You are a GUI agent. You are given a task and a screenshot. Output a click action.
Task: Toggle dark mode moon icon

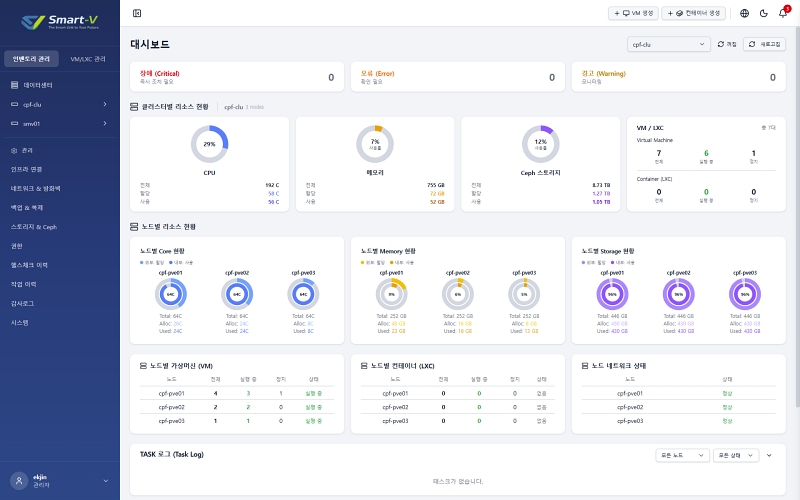[764, 13]
